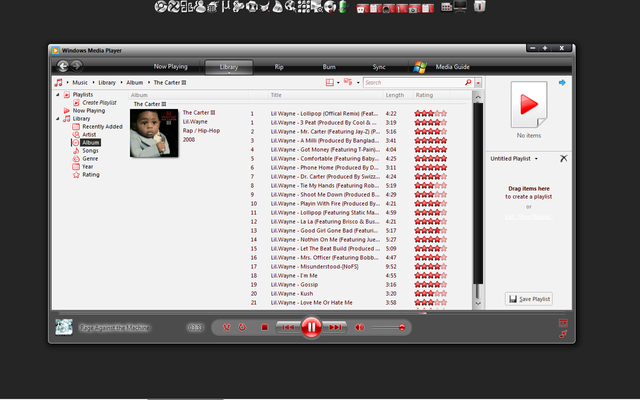
Task: Stop playback with the stop button
Action: pyautogui.click(x=264, y=327)
